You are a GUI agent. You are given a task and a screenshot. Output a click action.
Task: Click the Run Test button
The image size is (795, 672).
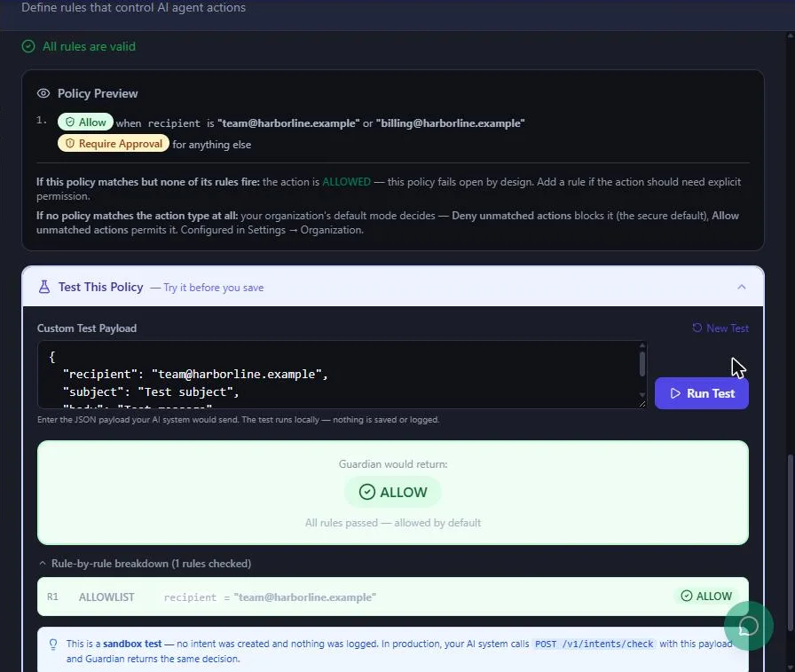[701, 393]
